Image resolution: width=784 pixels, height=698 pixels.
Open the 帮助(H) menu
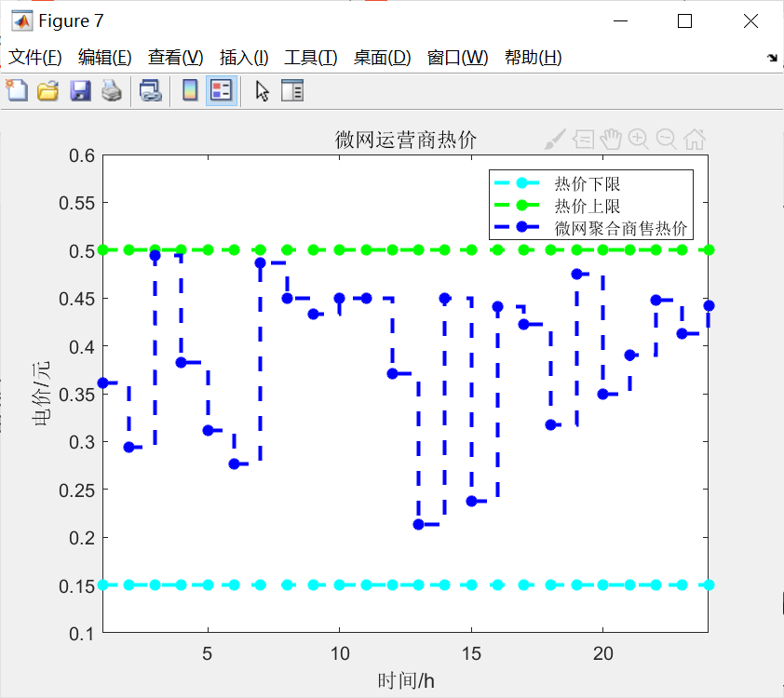click(533, 58)
